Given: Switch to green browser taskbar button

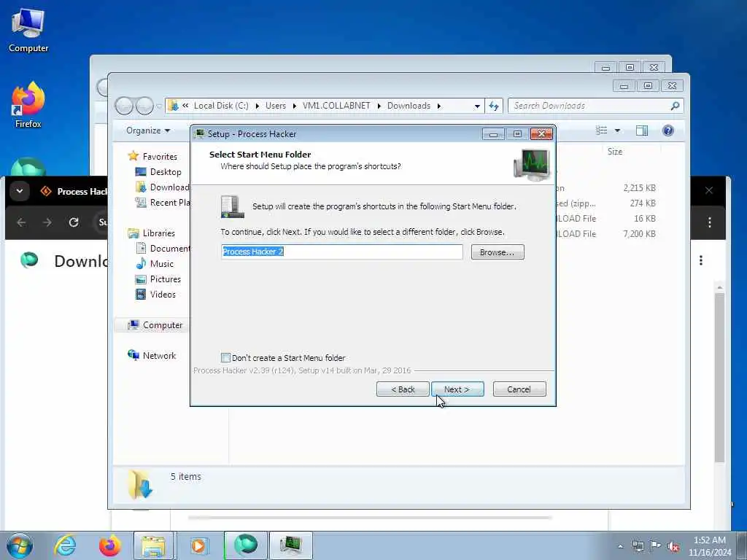Looking at the screenshot, I should click(245, 545).
